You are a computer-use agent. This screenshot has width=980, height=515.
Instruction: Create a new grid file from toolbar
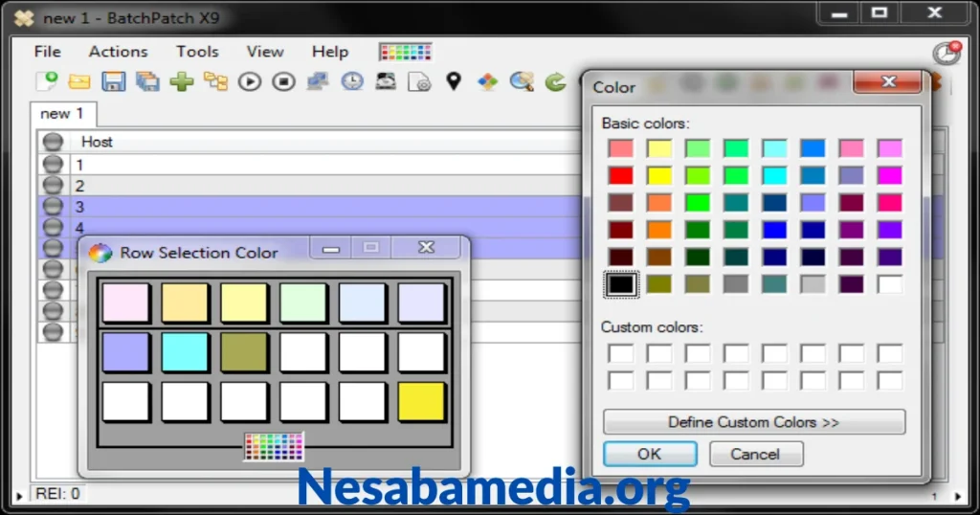coord(46,81)
